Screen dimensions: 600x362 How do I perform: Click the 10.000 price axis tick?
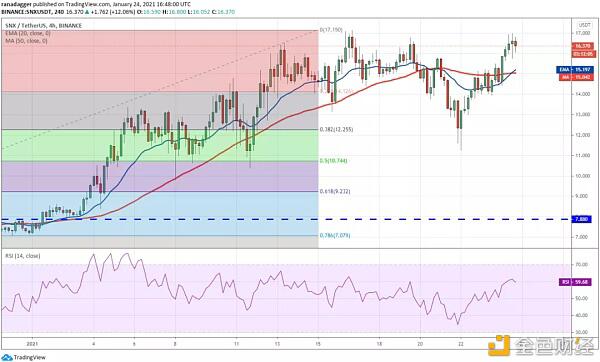tap(583, 176)
